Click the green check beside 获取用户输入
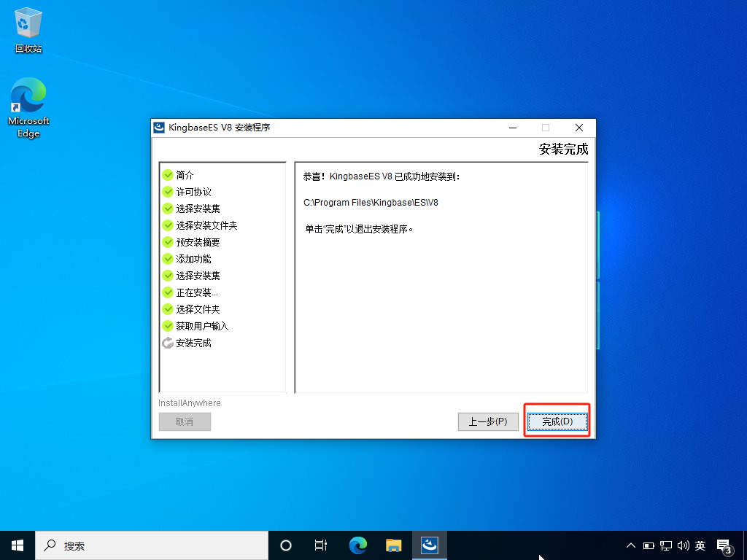This screenshot has width=747, height=560. [168, 326]
